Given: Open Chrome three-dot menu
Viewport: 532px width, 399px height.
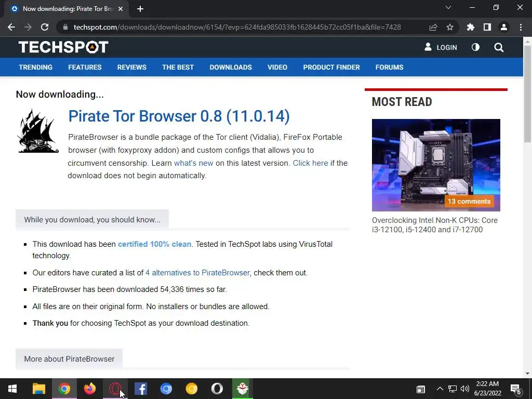Looking at the screenshot, I should tap(521, 27).
